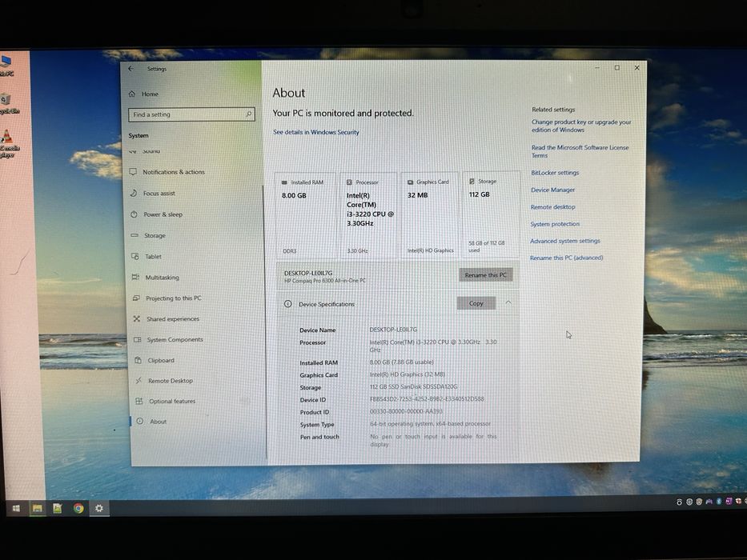Screen dimensions: 747x560
Task: Open See details in Windows Security link
Action: coord(316,132)
